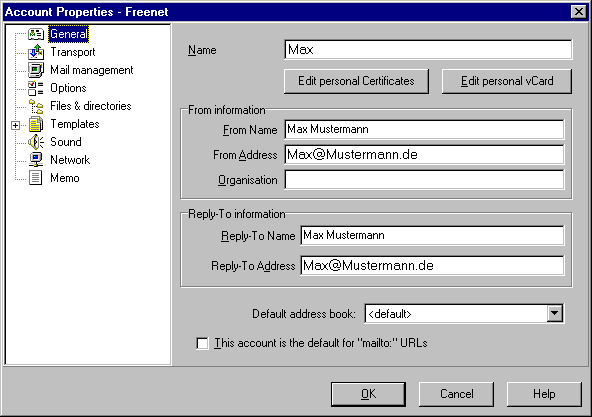Open the Mail management icon
Viewport: 592px width, 417px height.
point(36,70)
